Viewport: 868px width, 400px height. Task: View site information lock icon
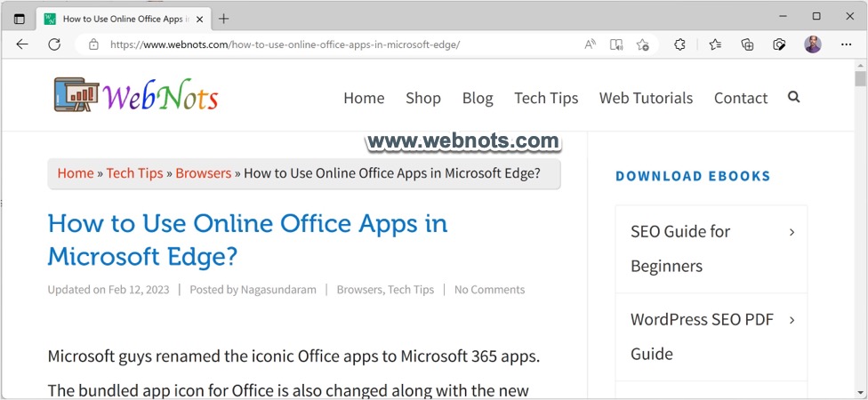[93, 44]
